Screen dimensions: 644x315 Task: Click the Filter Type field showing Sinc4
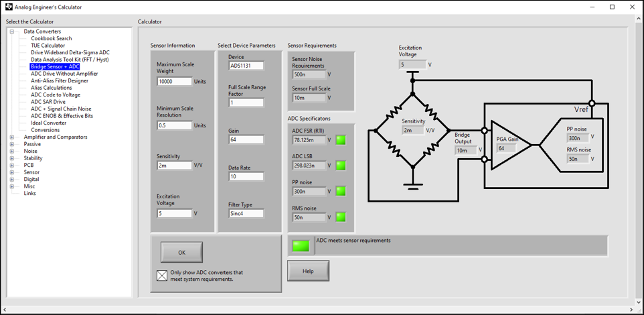pos(246,213)
